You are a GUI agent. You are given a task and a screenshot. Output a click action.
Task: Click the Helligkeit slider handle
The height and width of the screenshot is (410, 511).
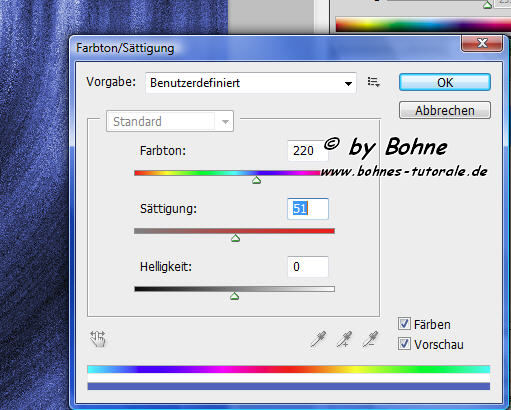tap(235, 296)
